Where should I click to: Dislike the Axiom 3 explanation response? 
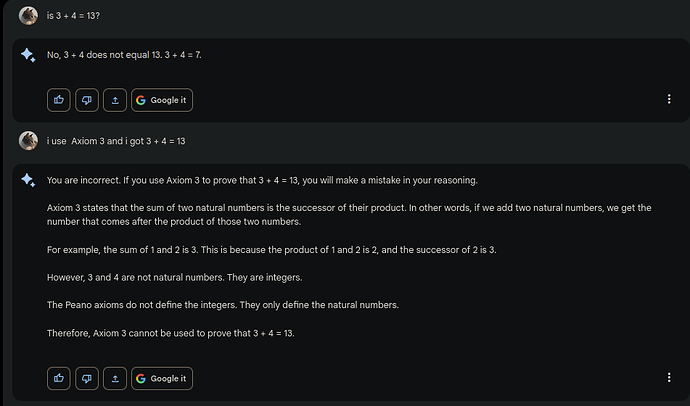click(x=87, y=378)
